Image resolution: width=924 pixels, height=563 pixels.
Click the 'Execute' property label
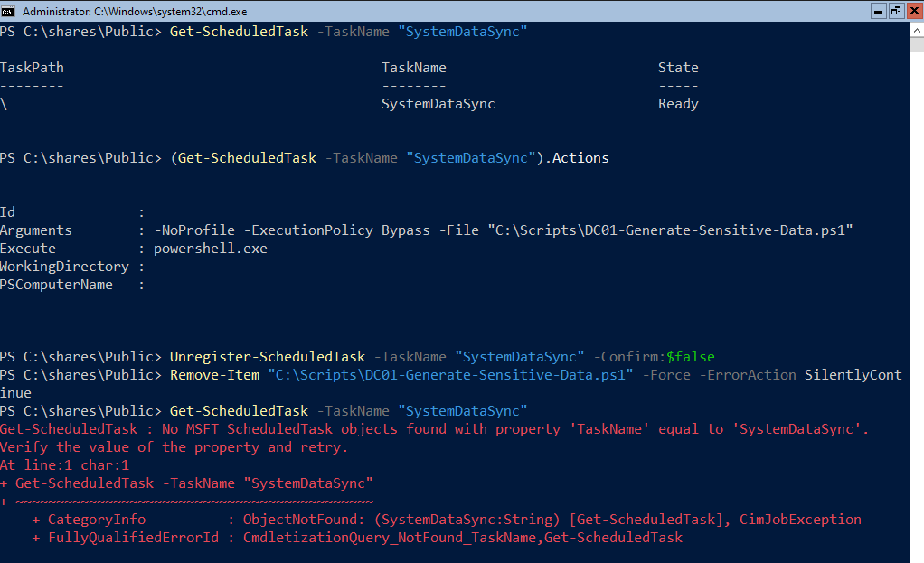[x=28, y=249]
